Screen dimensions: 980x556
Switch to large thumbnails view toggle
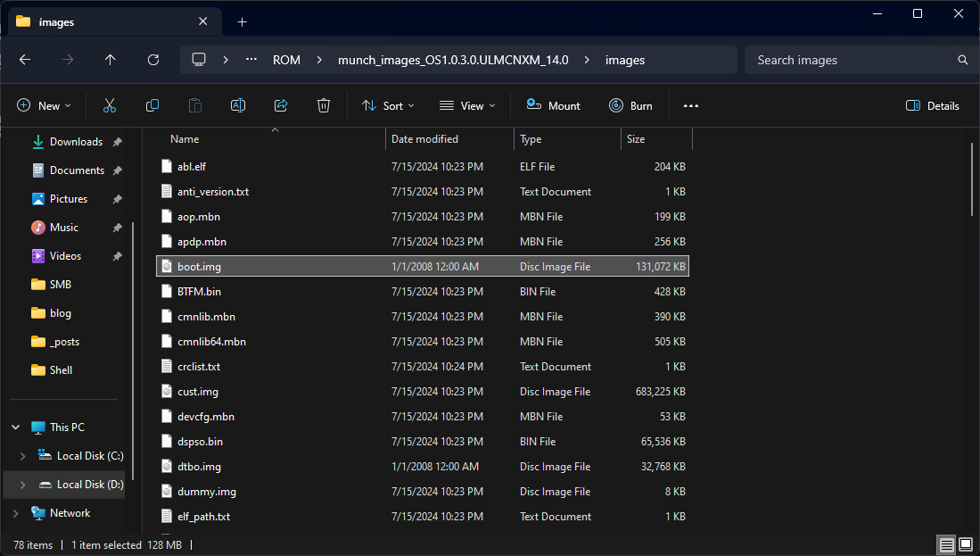965,544
